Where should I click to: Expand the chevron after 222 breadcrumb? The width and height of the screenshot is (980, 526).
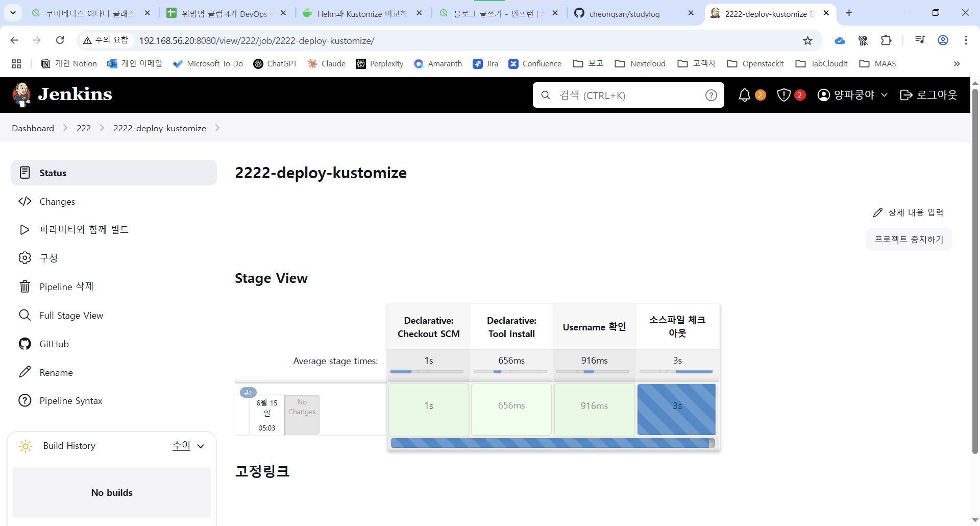click(102, 128)
